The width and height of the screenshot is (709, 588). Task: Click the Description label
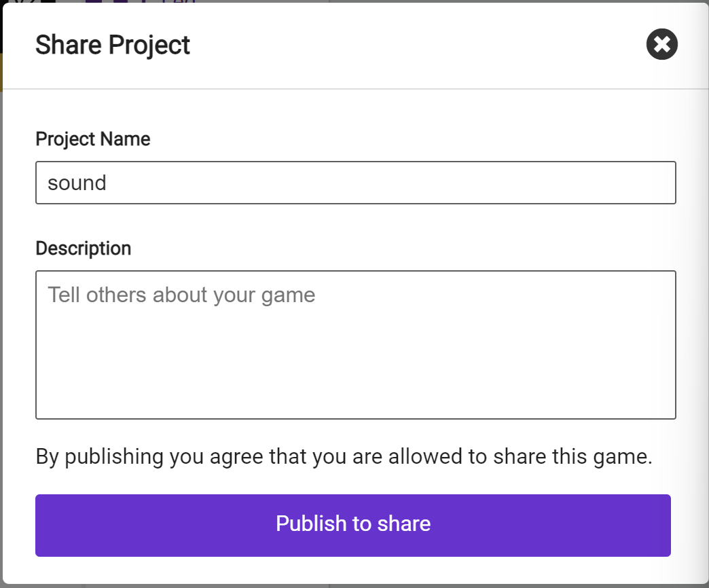84,248
